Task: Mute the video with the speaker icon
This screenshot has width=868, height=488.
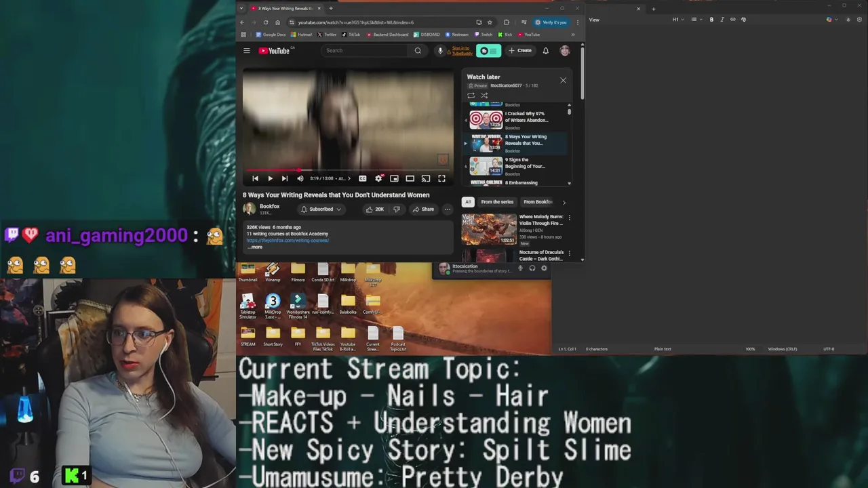Action: click(300, 178)
